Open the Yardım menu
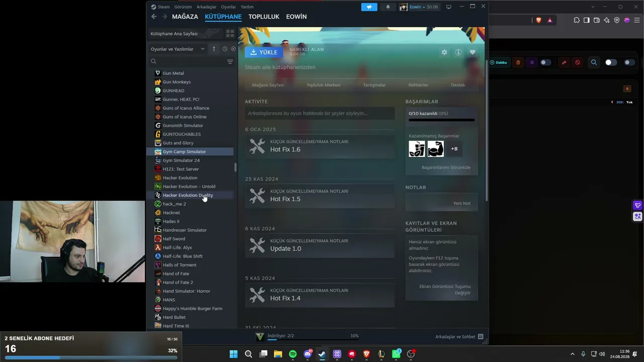644x362 pixels. pos(247,7)
